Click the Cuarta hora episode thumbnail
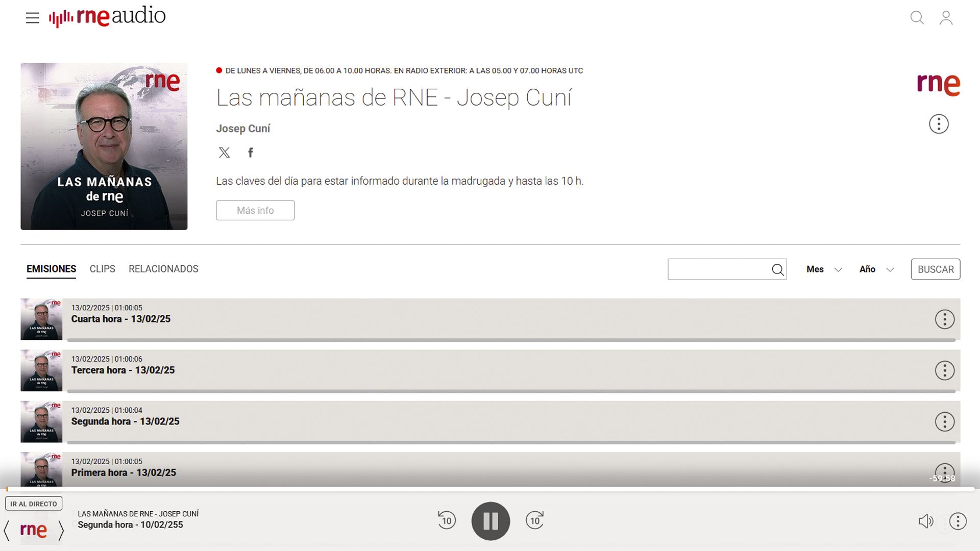This screenshot has width=980, height=551. point(41,319)
